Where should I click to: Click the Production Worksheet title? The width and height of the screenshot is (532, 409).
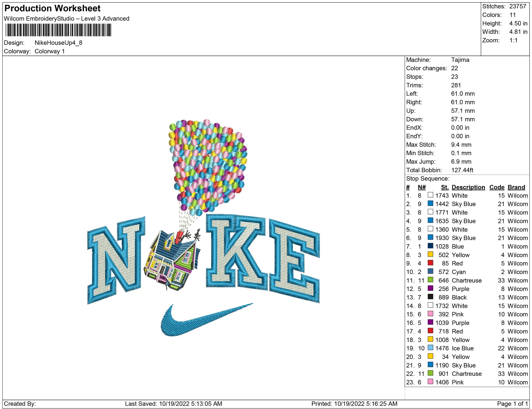[52, 8]
